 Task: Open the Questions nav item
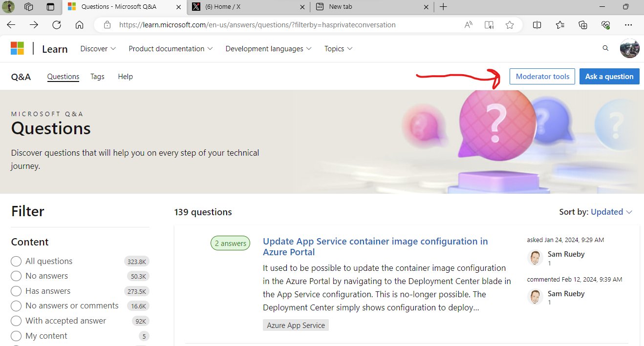coord(63,77)
